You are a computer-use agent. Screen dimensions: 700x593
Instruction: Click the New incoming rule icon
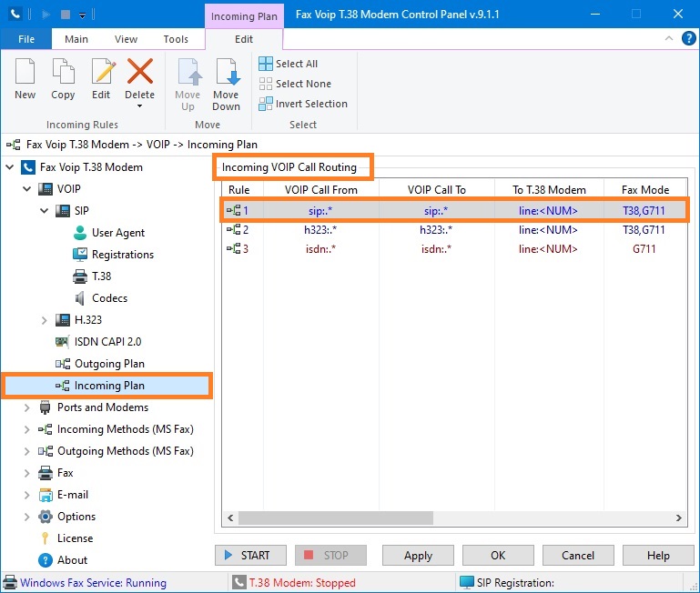pos(25,71)
